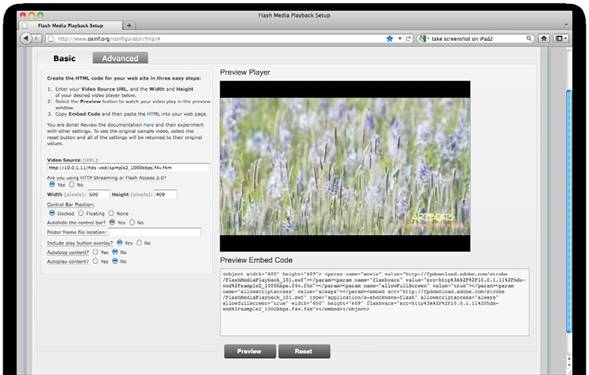Open the list-all-tabs dropdown arrow
The image size is (589, 375).
pos(566,25)
